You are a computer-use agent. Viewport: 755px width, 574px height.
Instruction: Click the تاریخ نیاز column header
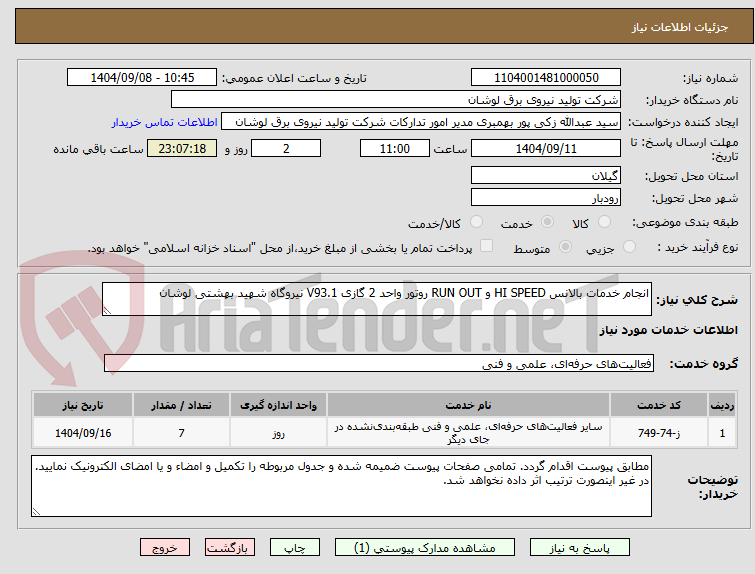83,405
